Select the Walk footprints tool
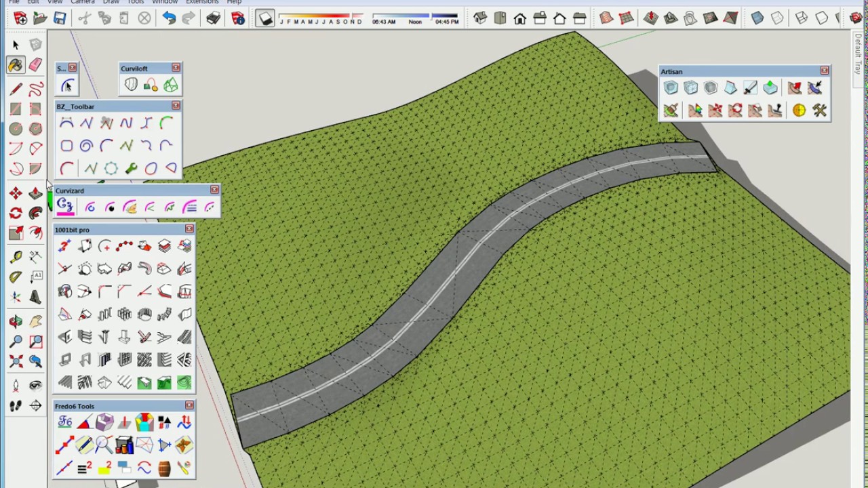The width and height of the screenshot is (868, 488). click(x=16, y=405)
